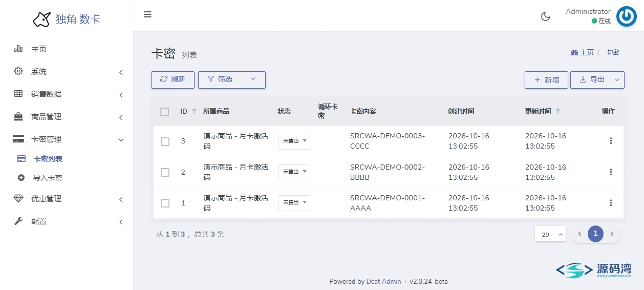Click the 配置 wrench icon in the sidebar
This screenshot has height=290, width=644.
pos(18,221)
